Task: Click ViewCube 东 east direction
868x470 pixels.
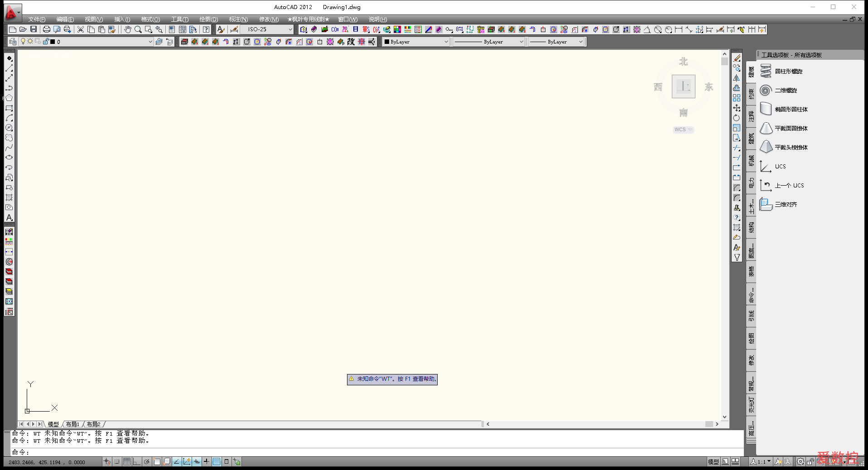Action: [709, 87]
